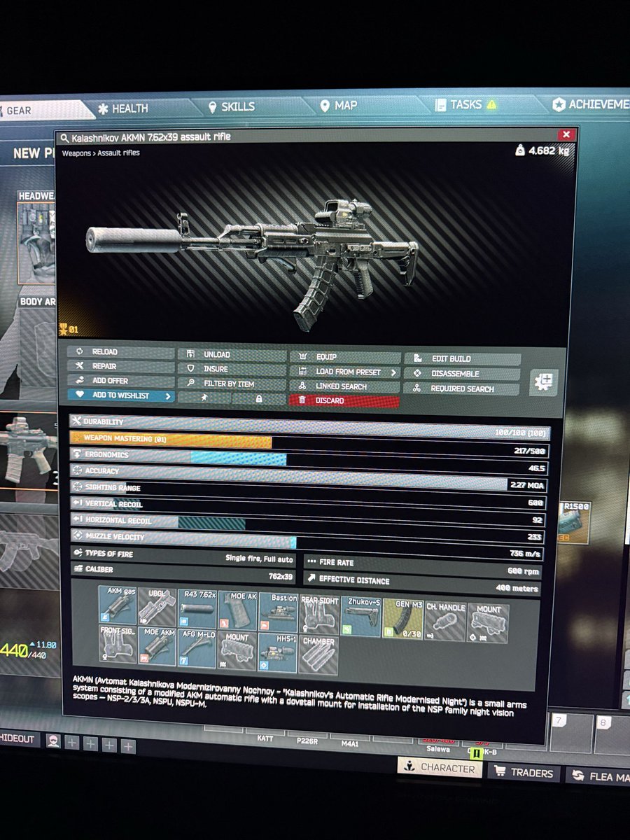Select the AFG M-LOK foregrip slot
Screen dimensions: 630x840
click(x=197, y=648)
